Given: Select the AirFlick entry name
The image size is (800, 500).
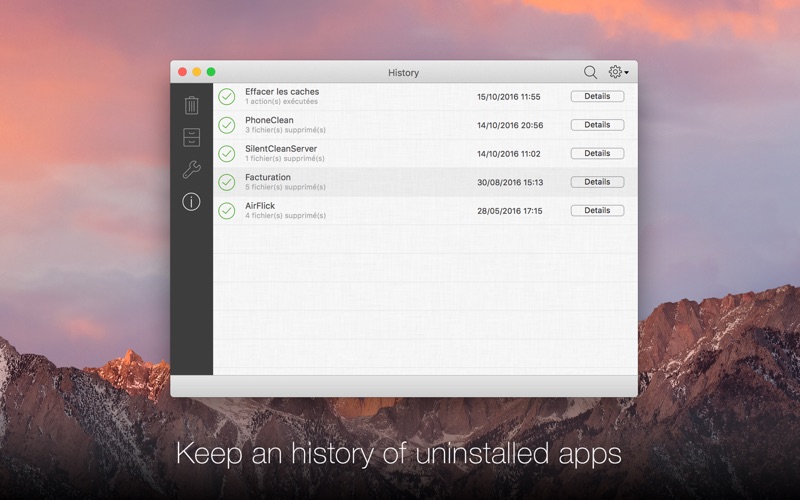Looking at the screenshot, I should click(260, 206).
